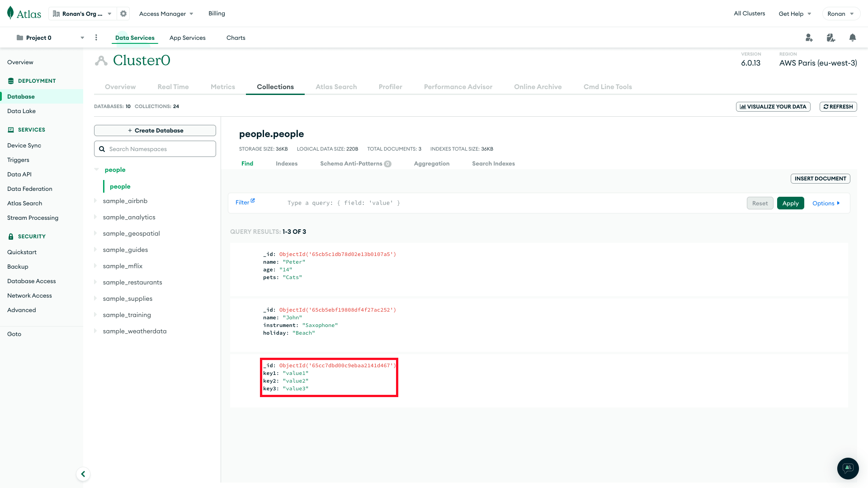
Task: Collapse the sidebar with arrow button
Action: tap(83, 474)
